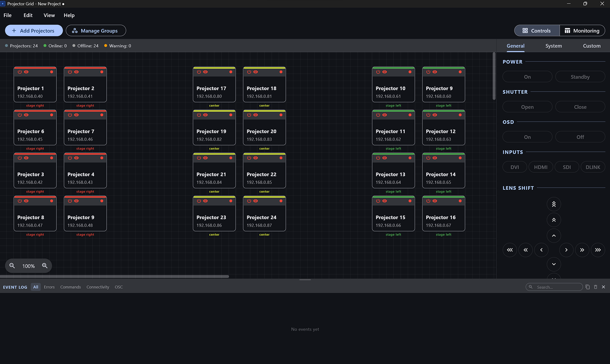The image size is (610, 364).
Task: Switch to the Custom tab
Action: (x=591, y=46)
